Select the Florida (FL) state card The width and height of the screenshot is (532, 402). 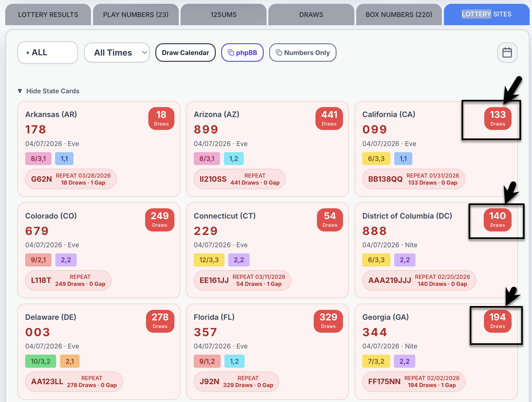(x=267, y=351)
